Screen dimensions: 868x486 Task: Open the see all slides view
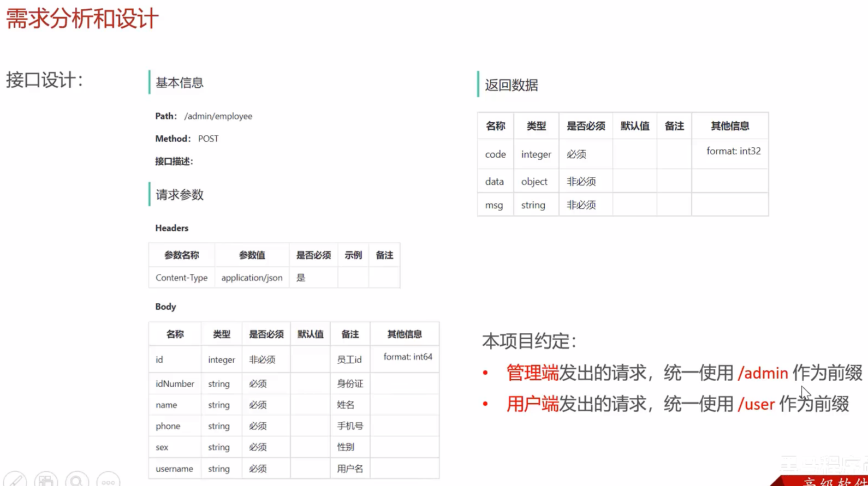(x=46, y=479)
